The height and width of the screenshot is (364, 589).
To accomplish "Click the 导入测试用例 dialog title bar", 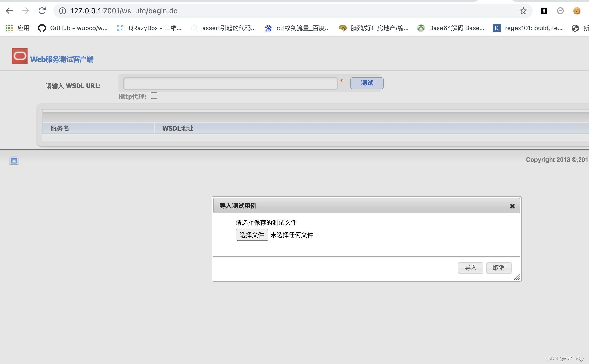I will click(366, 206).
